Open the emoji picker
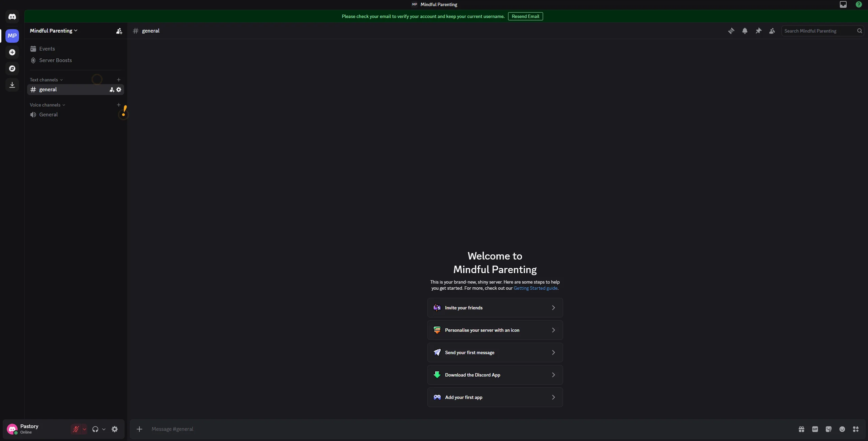Viewport: 868px width, 441px height. coord(842,429)
